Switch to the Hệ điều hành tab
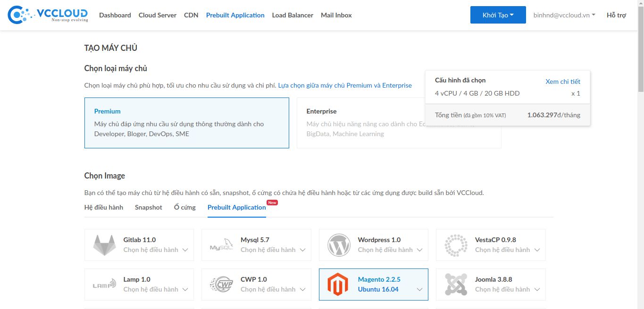Screen dimensions: 644x309 tap(104, 207)
